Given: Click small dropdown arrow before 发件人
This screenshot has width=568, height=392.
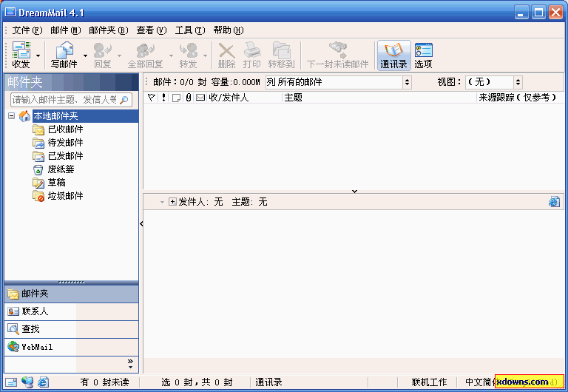Looking at the screenshot, I should coord(162,202).
